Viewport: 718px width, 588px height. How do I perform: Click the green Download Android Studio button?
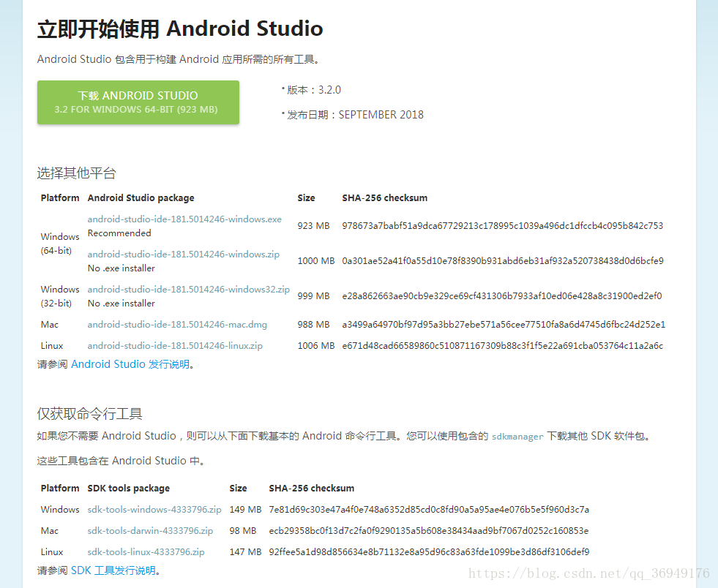click(x=138, y=102)
